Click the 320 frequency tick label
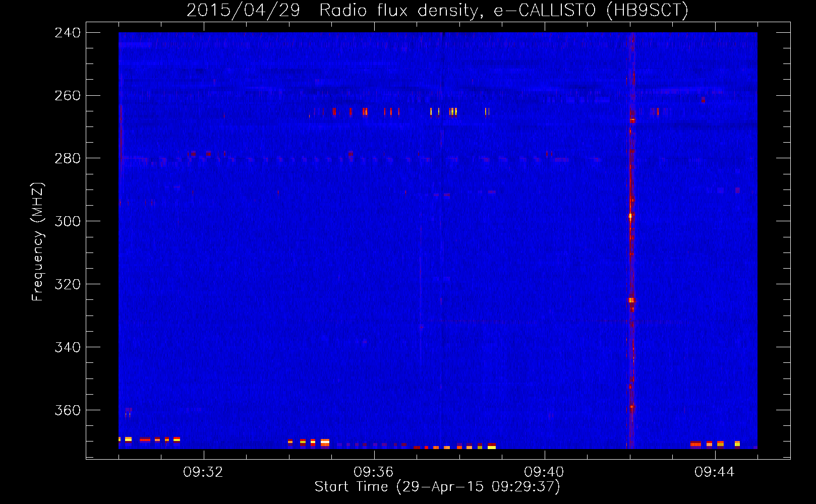This screenshot has width=816, height=504. (x=68, y=285)
